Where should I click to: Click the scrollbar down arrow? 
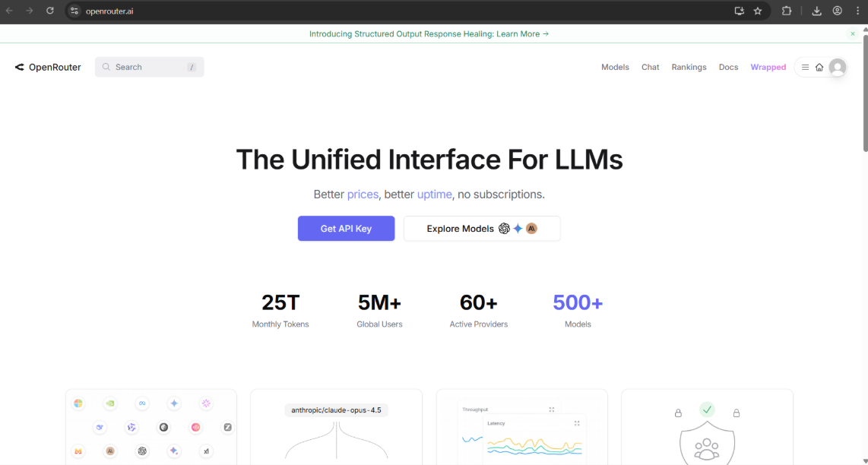[x=865, y=462]
